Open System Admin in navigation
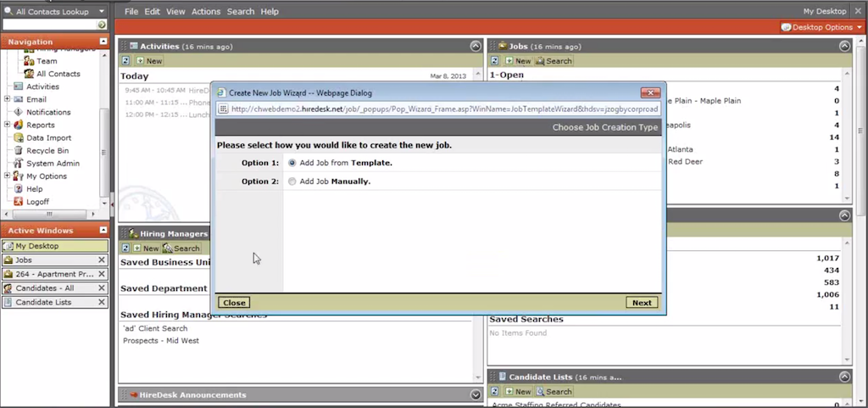Viewport: 868px width, 408px height. click(x=53, y=164)
